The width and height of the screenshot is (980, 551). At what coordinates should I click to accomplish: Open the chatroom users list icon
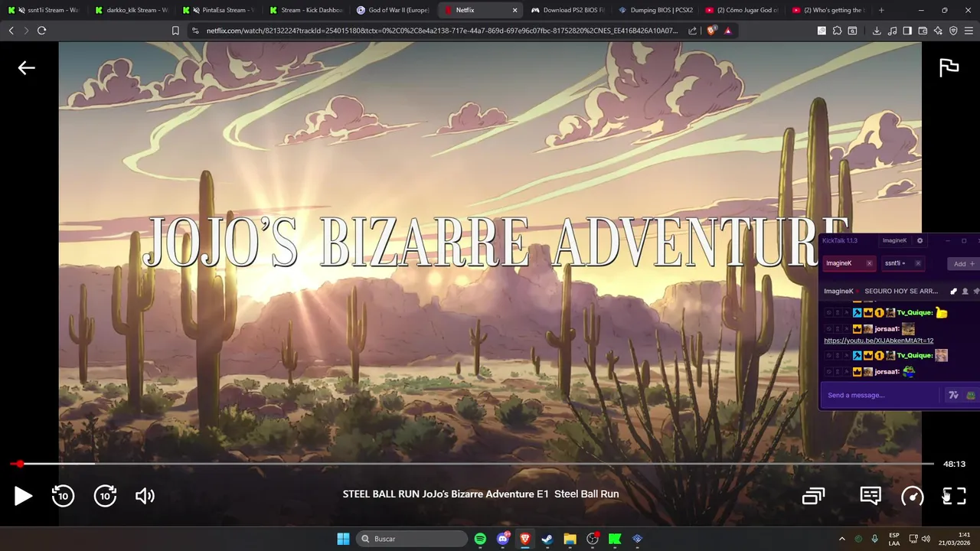(x=965, y=292)
